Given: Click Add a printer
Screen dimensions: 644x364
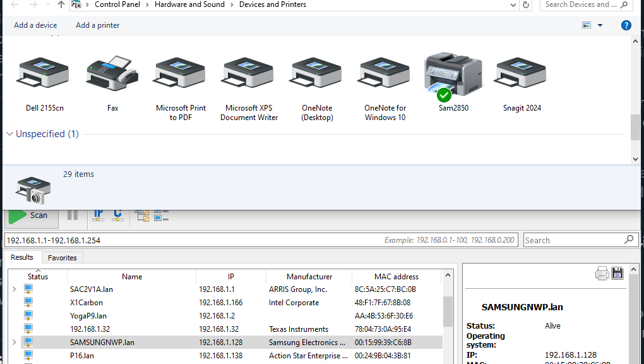Looking at the screenshot, I should 98,25.
